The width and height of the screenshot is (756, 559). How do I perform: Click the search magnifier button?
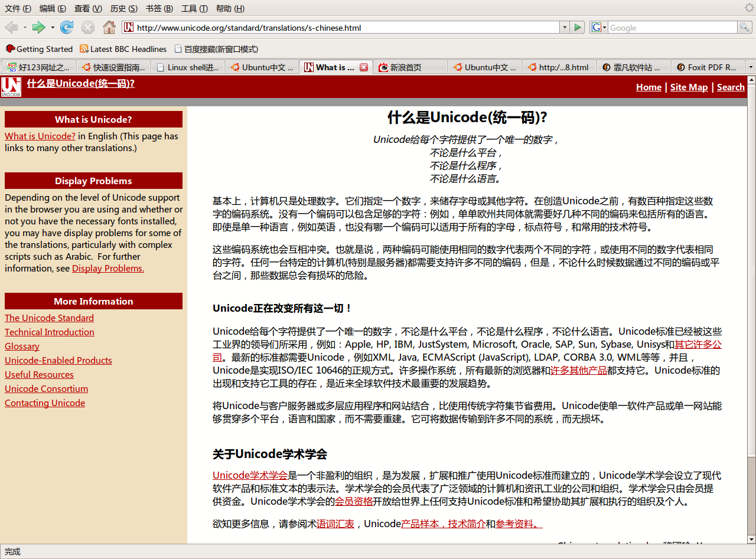(745, 27)
